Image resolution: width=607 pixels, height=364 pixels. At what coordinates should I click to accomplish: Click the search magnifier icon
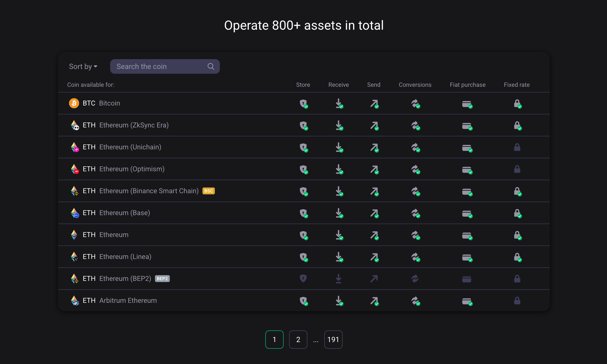[210, 66]
